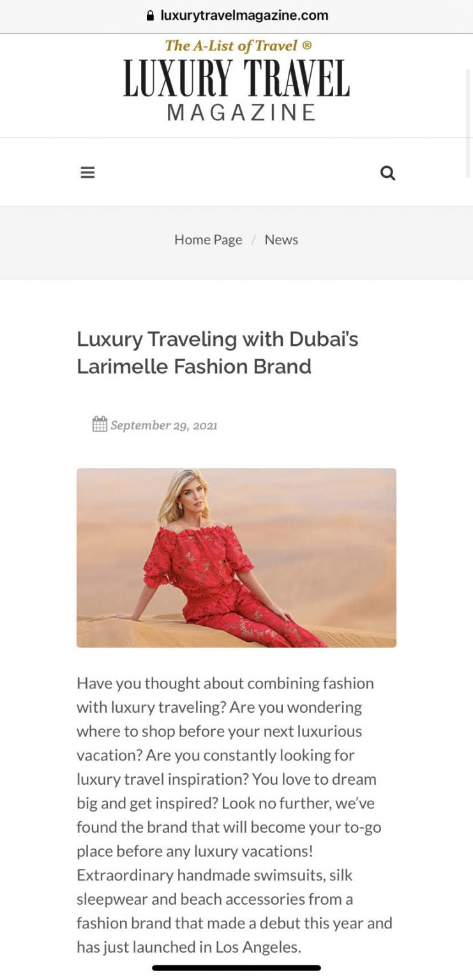Tap 'The A-List of Travel' tagline

pos(231,45)
